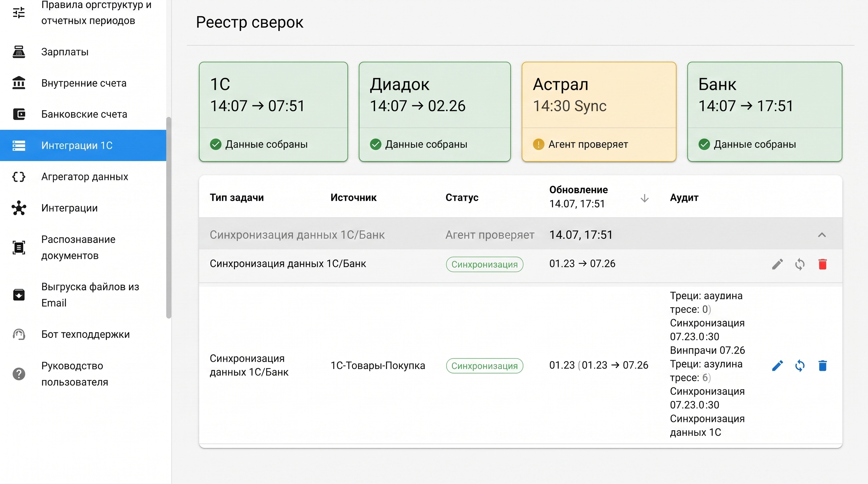The height and width of the screenshot is (484, 868).
Task: Click the Синхронизация status chip in the 01.23 → 07.26 subrow
Action: pyautogui.click(x=484, y=264)
